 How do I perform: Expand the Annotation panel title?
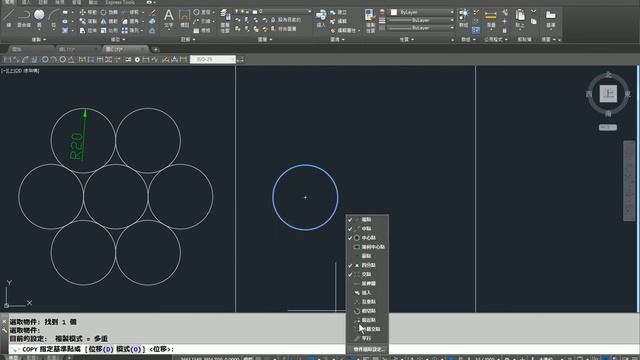[x=188, y=40]
